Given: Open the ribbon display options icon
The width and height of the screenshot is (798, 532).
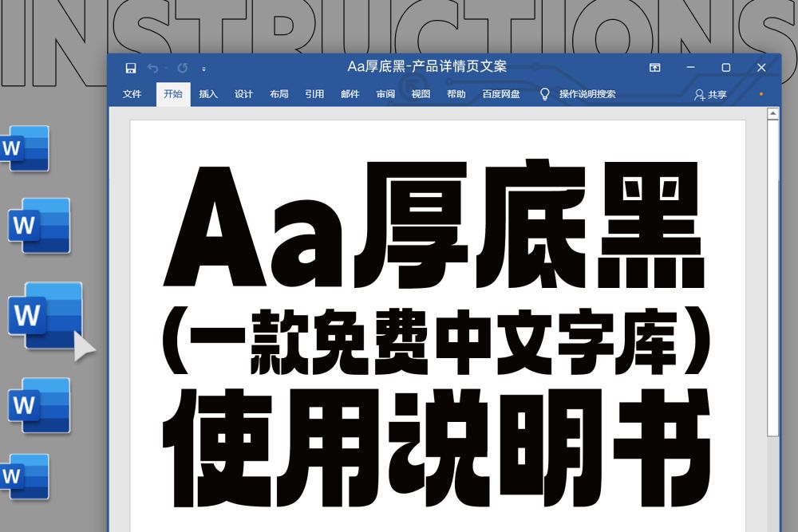Looking at the screenshot, I should click(x=657, y=68).
